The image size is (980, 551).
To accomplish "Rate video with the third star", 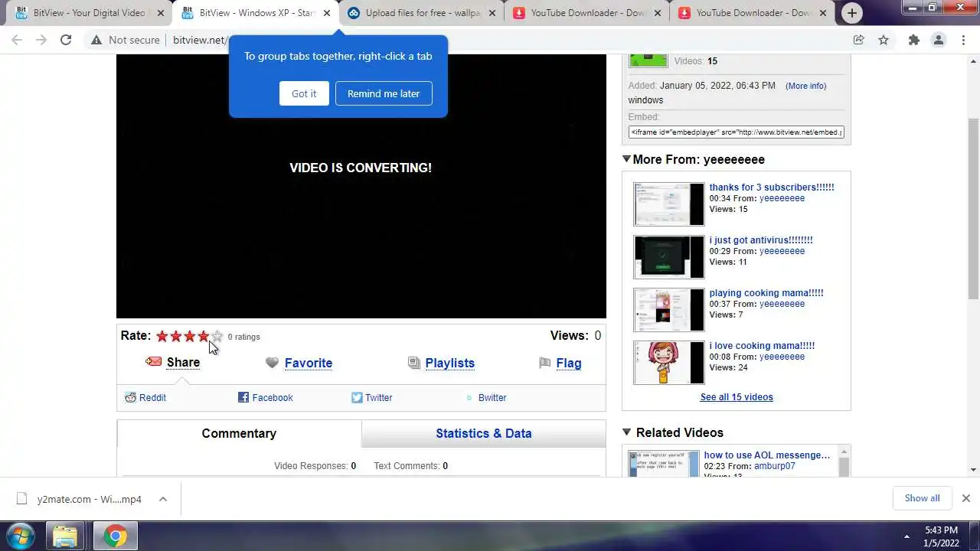I will 190,336.
